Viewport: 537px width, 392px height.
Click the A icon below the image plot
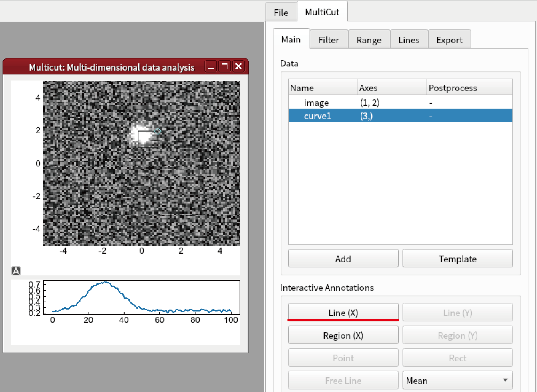click(x=16, y=271)
